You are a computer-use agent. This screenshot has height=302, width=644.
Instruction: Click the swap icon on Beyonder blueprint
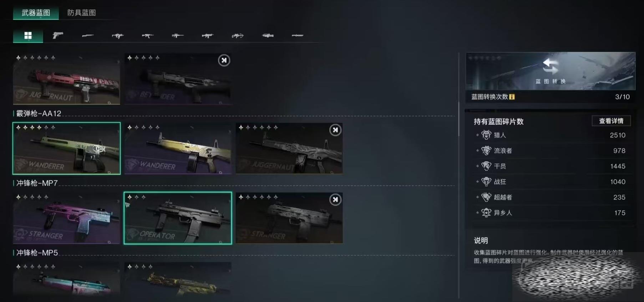pyautogui.click(x=224, y=60)
